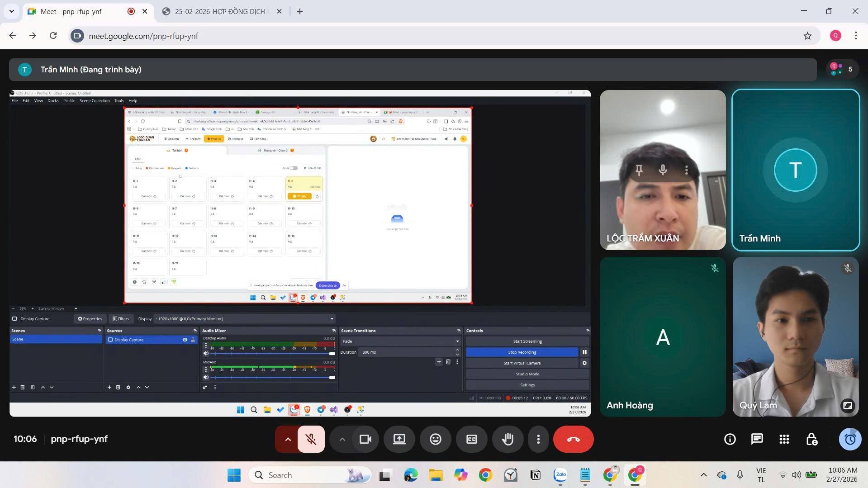
Task: Expand video settings arrow beside camera
Action: [x=342, y=439]
